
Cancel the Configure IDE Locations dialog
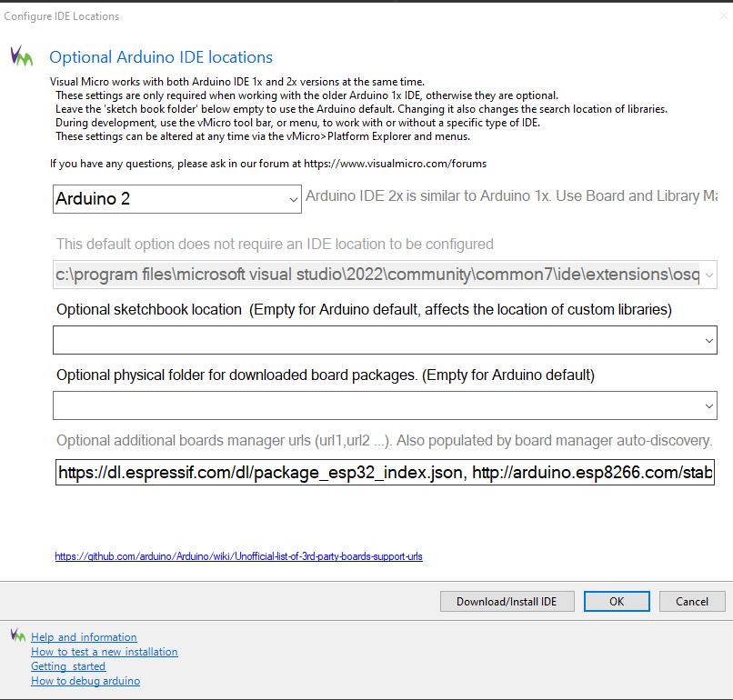point(692,602)
